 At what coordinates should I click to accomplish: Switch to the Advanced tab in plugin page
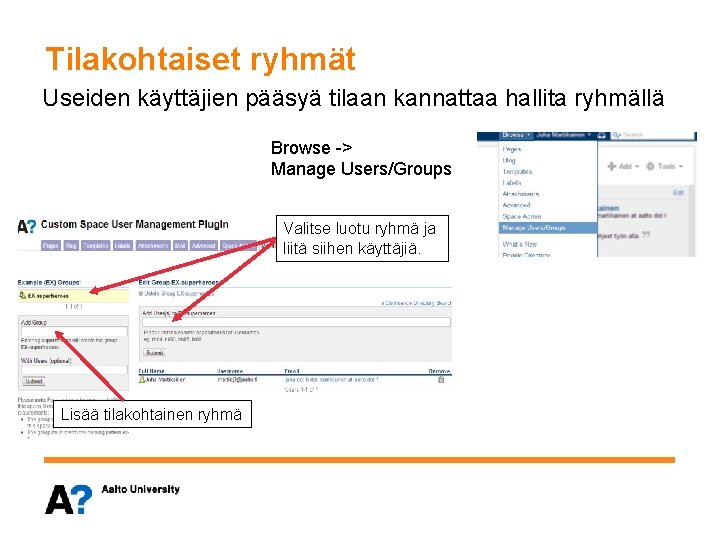point(203,246)
